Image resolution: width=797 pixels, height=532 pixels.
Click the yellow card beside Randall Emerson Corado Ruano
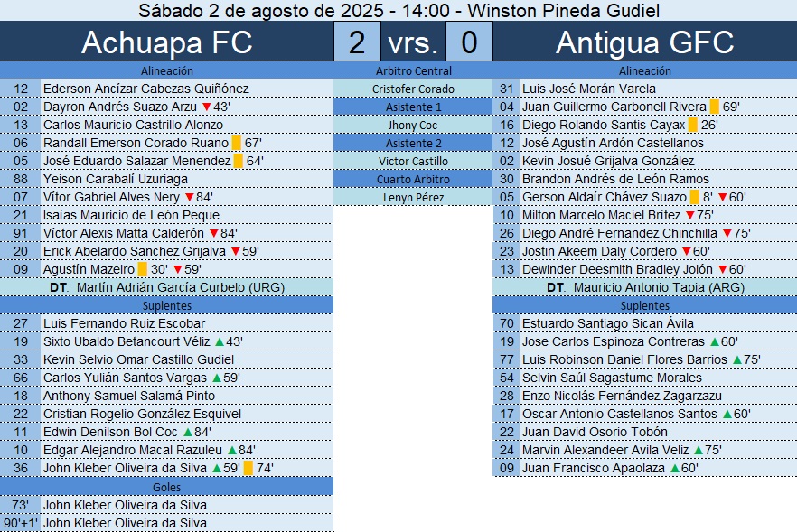coord(237,143)
